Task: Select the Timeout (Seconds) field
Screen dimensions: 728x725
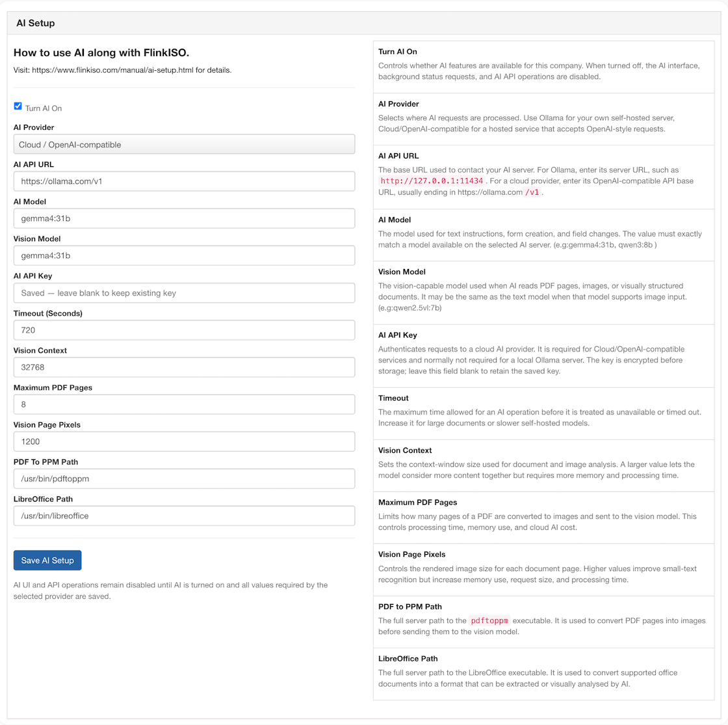Action: coord(185,330)
